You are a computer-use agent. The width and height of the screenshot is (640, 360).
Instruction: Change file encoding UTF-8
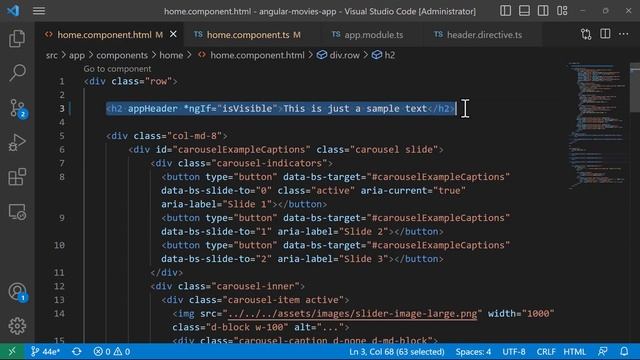[513, 351]
